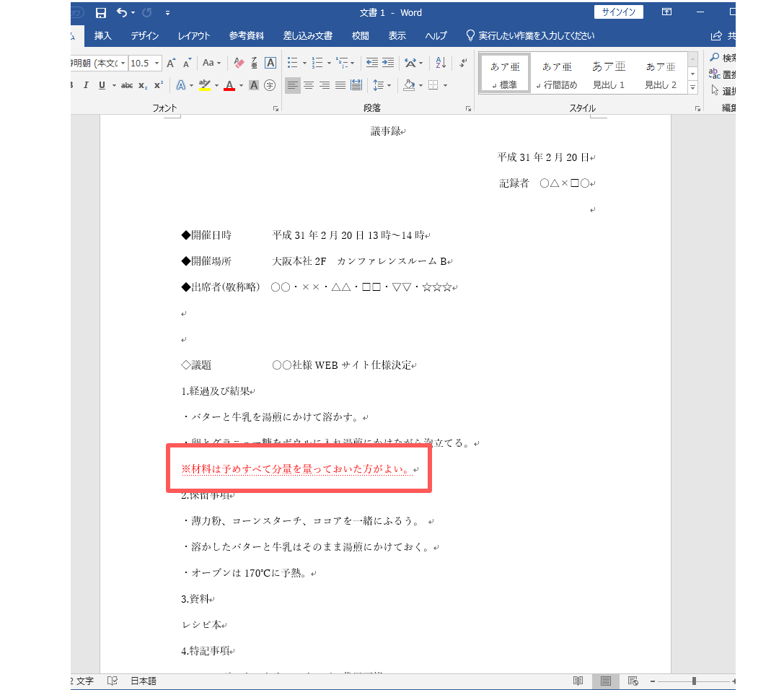Image resolution: width=784 pixels, height=690 pixels.
Task: Toggle italic formatting
Action: pos(86,85)
